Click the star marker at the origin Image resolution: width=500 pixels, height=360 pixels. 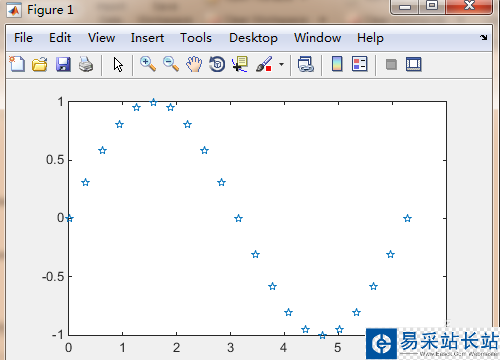tap(69, 219)
